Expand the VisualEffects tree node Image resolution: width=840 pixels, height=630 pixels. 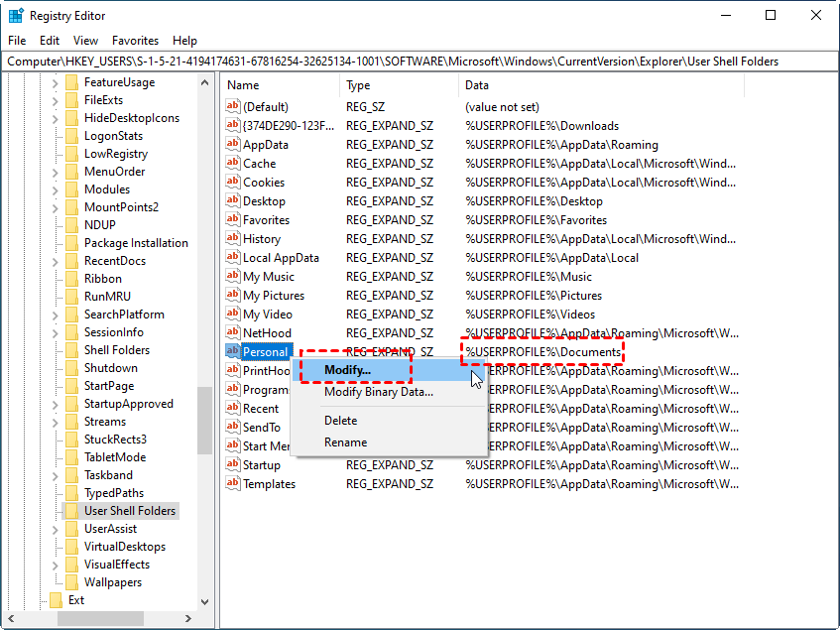(x=56, y=565)
